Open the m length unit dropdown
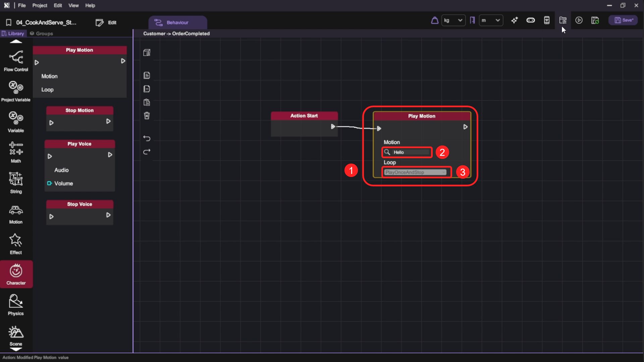 point(490,20)
